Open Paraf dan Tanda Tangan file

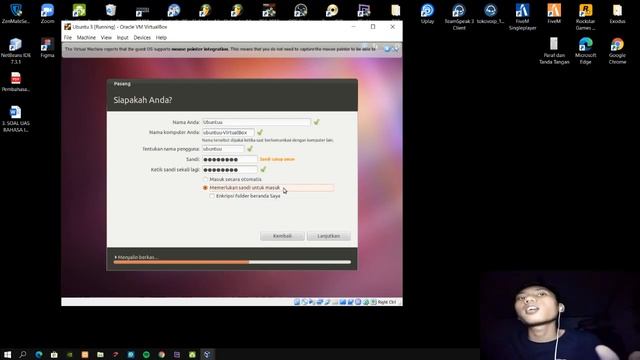554,51
